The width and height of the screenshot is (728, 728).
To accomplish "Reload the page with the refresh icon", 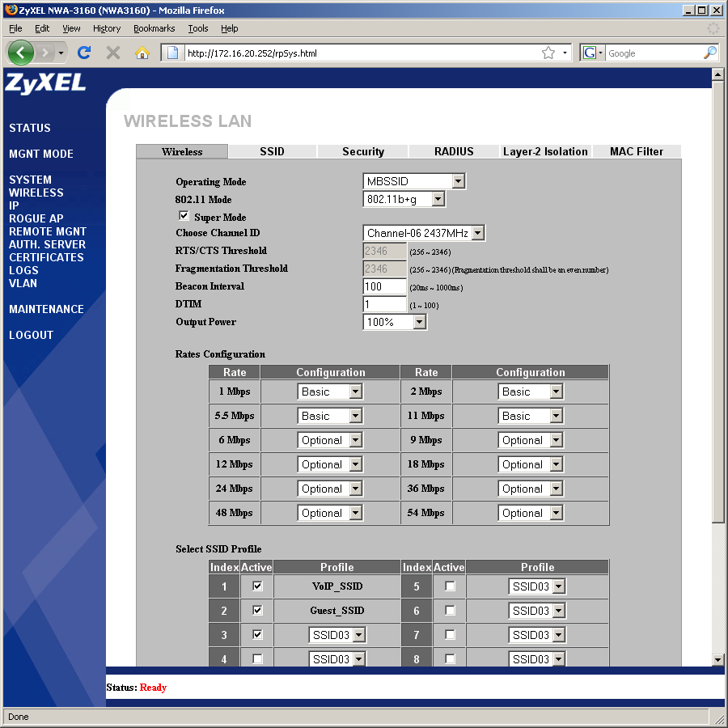I will coord(83,53).
